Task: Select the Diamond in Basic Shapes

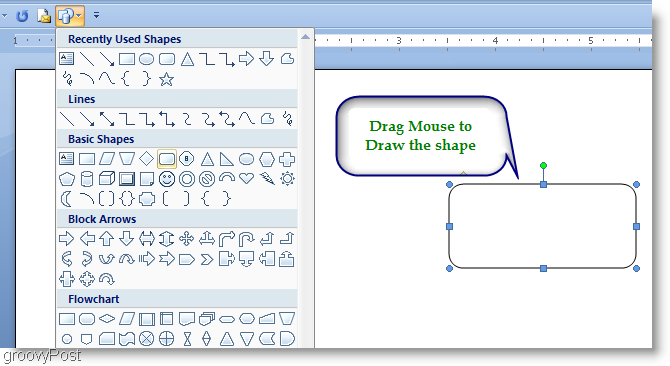Action: pos(147,159)
